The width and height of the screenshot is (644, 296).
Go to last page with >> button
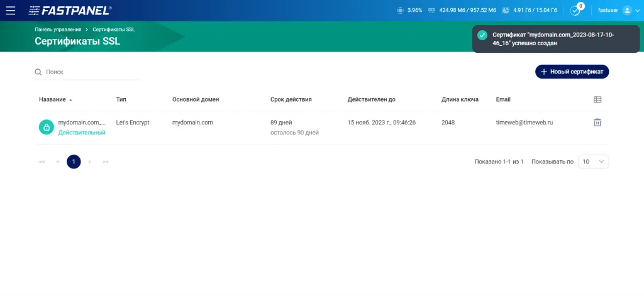click(106, 162)
